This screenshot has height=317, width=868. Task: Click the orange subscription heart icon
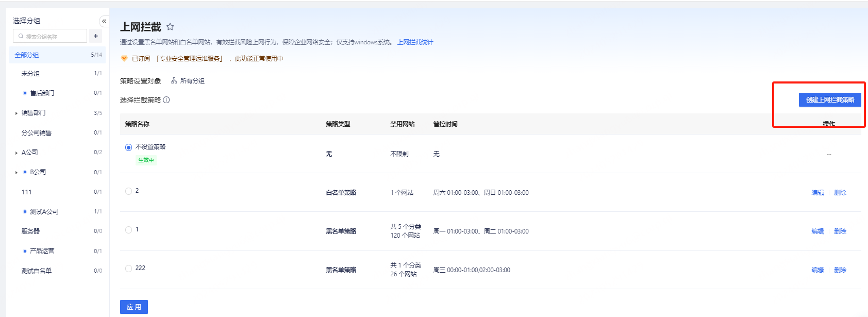(x=124, y=59)
